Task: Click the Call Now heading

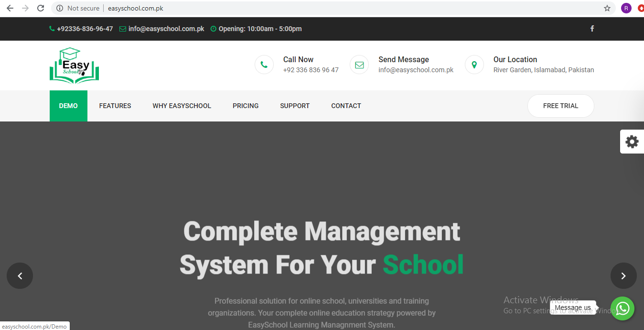Action: pos(299,59)
